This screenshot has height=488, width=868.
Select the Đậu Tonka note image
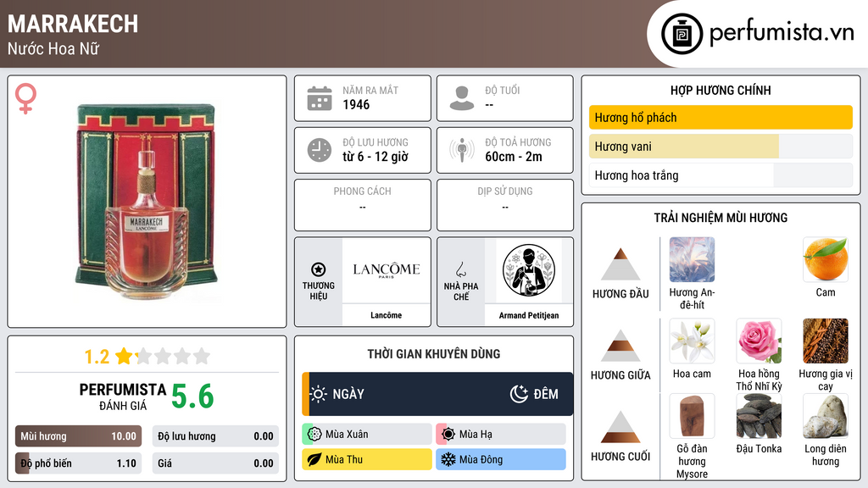[x=759, y=416]
